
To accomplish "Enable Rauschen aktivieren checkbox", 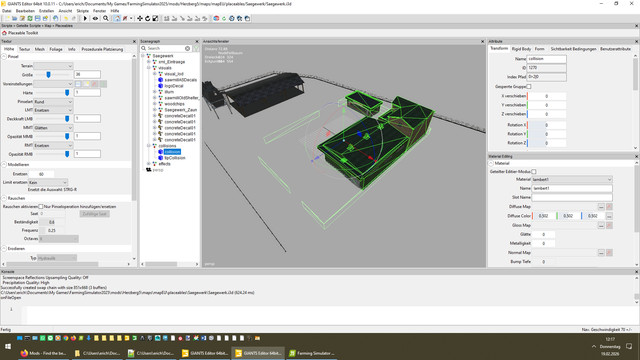I will pos(40,207).
